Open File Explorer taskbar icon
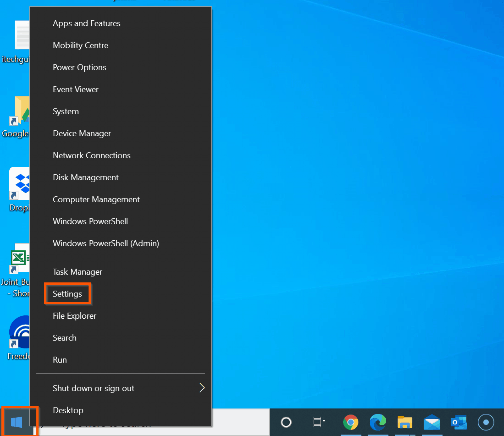 (405, 422)
